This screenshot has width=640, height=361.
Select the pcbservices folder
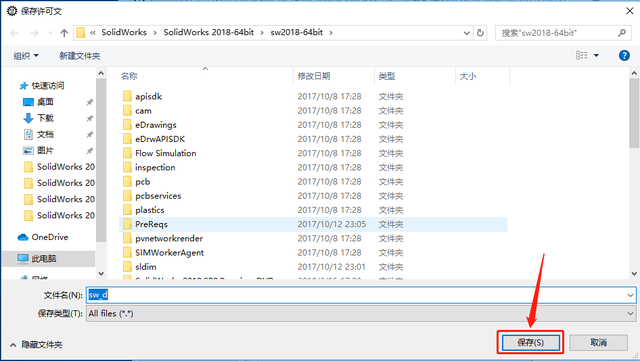click(x=158, y=196)
